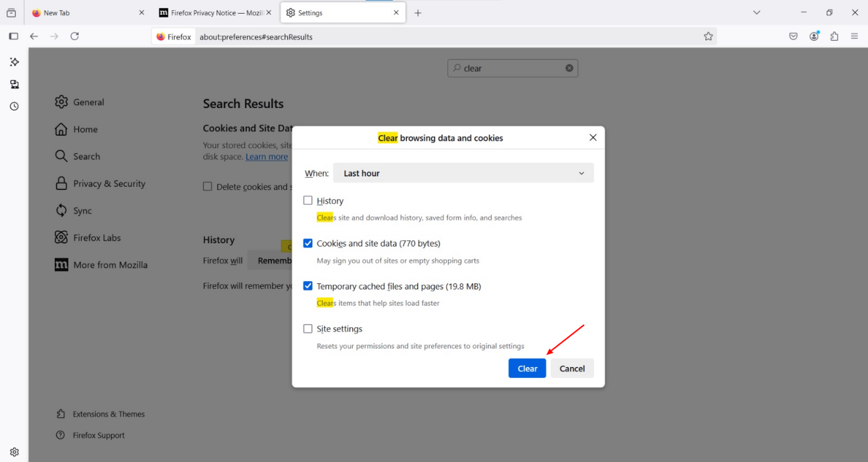This screenshot has height=462, width=868.
Task: Enable the History checkbox in the dialog
Action: [308, 200]
